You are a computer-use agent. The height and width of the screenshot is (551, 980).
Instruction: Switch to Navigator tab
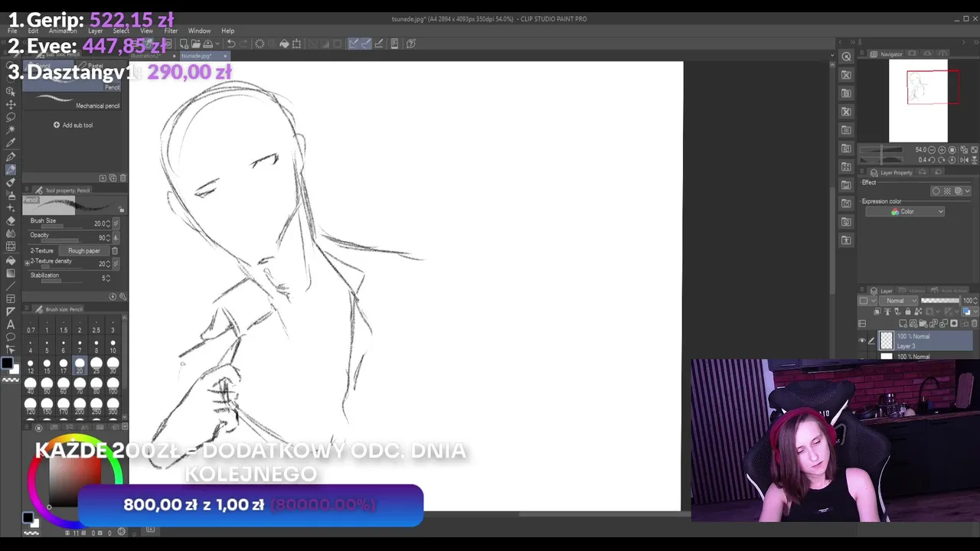click(887, 54)
